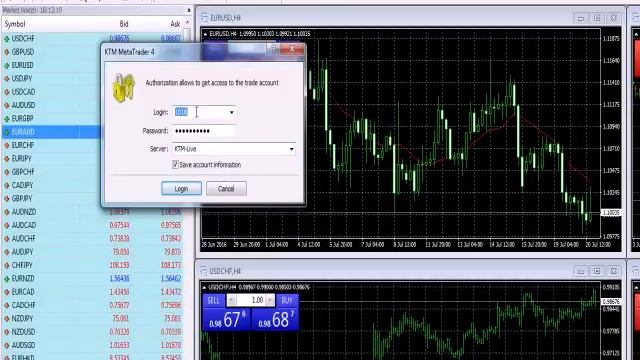This screenshot has height=360, width=640.
Task: Close the EURUSD,H4 chart window
Action: click(613, 18)
